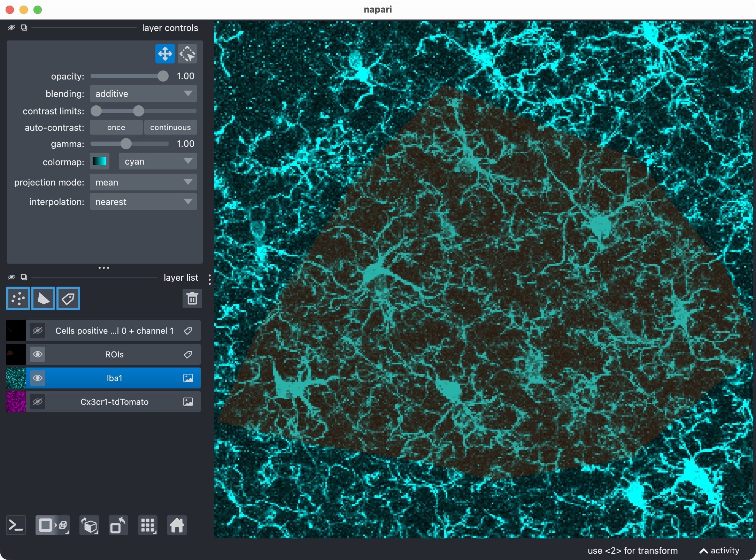The height and width of the screenshot is (560, 756).
Task: Click the image type icon on Iba1 layer
Action: [188, 378]
